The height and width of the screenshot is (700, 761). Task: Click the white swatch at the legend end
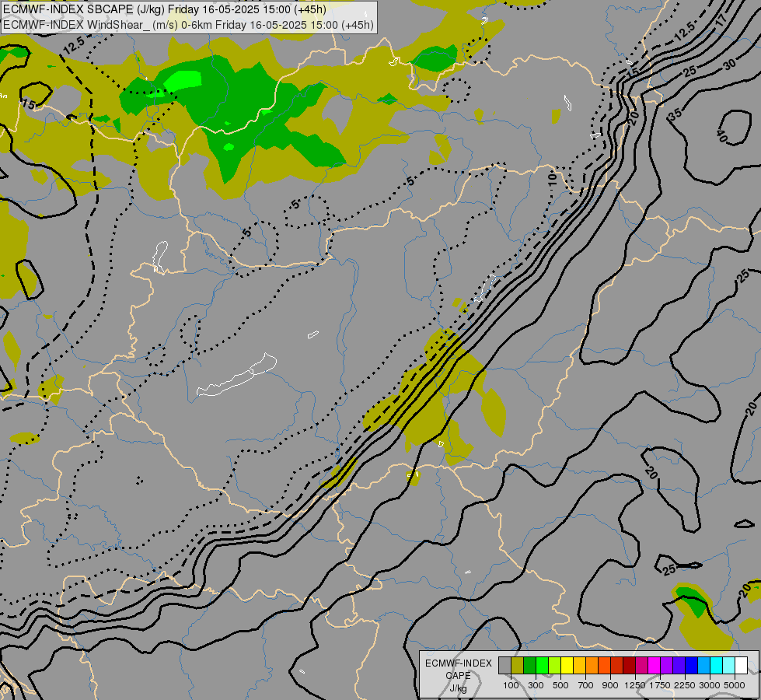tap(741, 665)
